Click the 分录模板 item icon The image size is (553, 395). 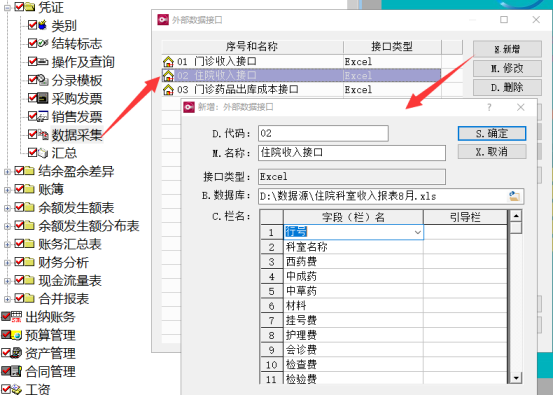point(43,80)
